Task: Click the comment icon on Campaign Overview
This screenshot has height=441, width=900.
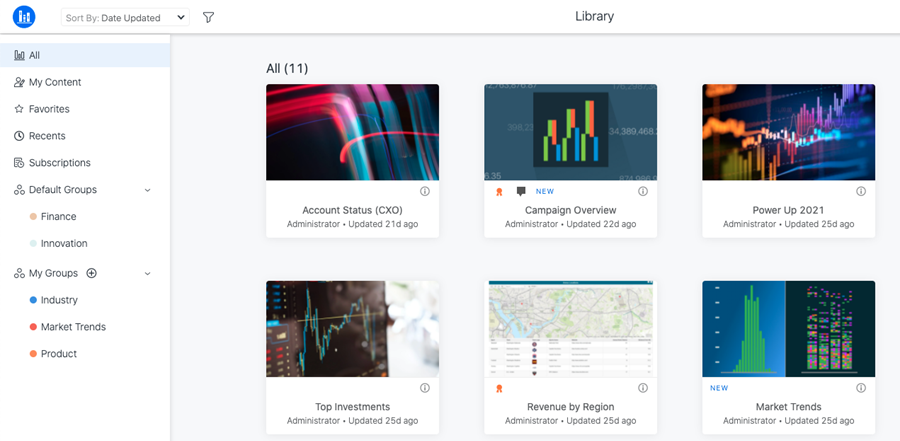Action: coord(521,191)
